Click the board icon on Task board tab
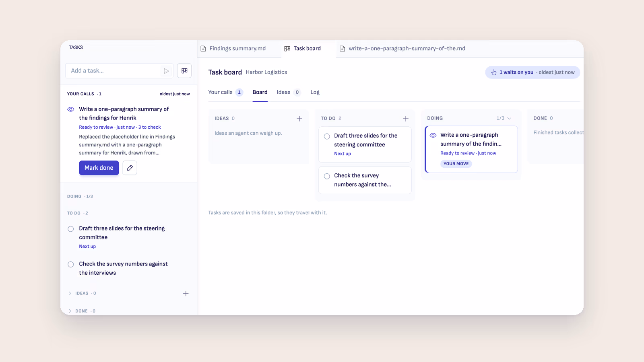This screenshot has height=362, width=644. pos(287,49)
